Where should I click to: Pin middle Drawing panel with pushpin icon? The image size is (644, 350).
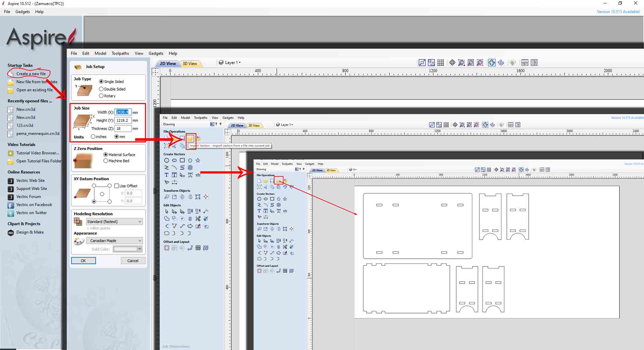click(x=220, y=124)
